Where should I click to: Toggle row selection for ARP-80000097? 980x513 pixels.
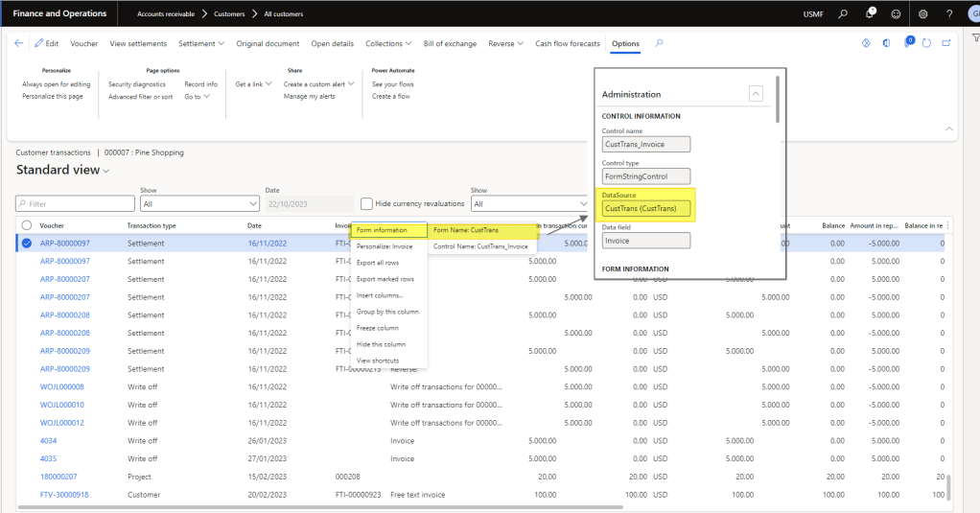[x=26, y=244]
